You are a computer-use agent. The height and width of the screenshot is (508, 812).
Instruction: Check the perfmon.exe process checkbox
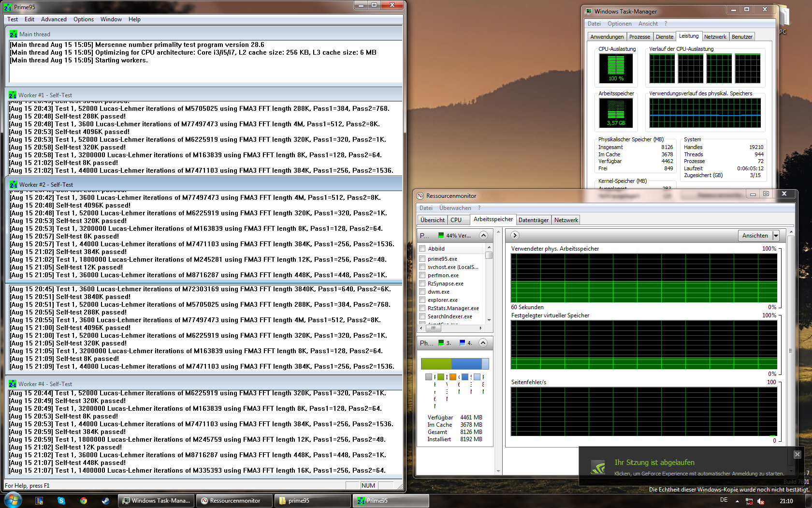422,275
